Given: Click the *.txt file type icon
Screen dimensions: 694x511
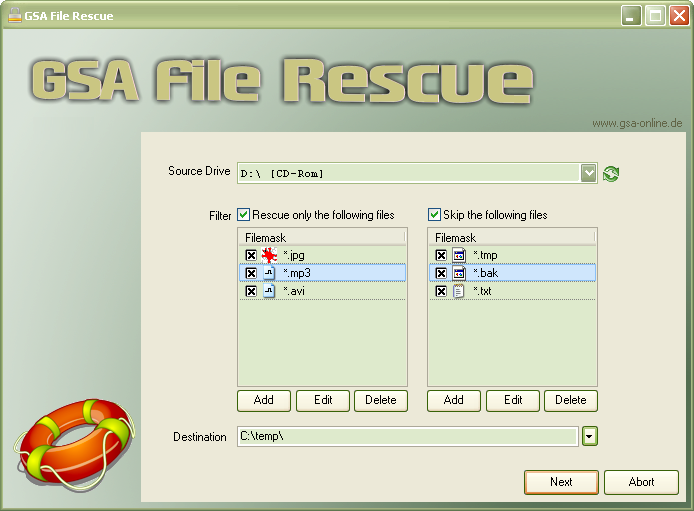Looking at the screenshot, I should tap(459, 291).
